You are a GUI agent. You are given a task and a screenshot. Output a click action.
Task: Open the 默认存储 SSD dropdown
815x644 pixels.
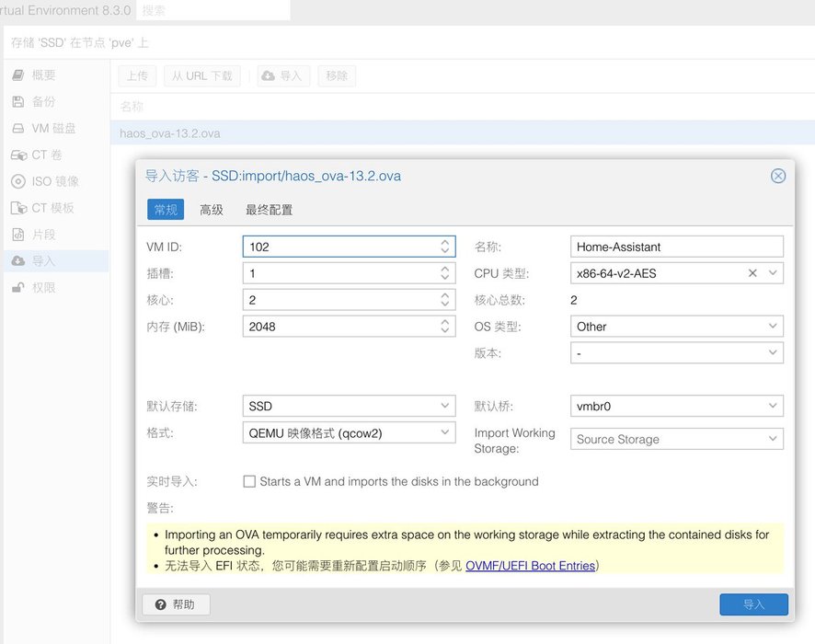tap(445, 406)
